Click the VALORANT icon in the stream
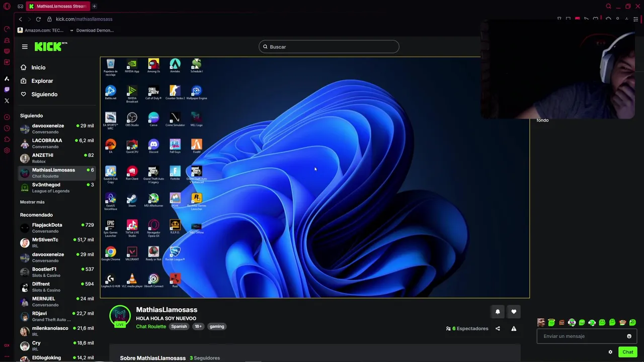This screenshot has height=362, width=644. coord(132,254)
